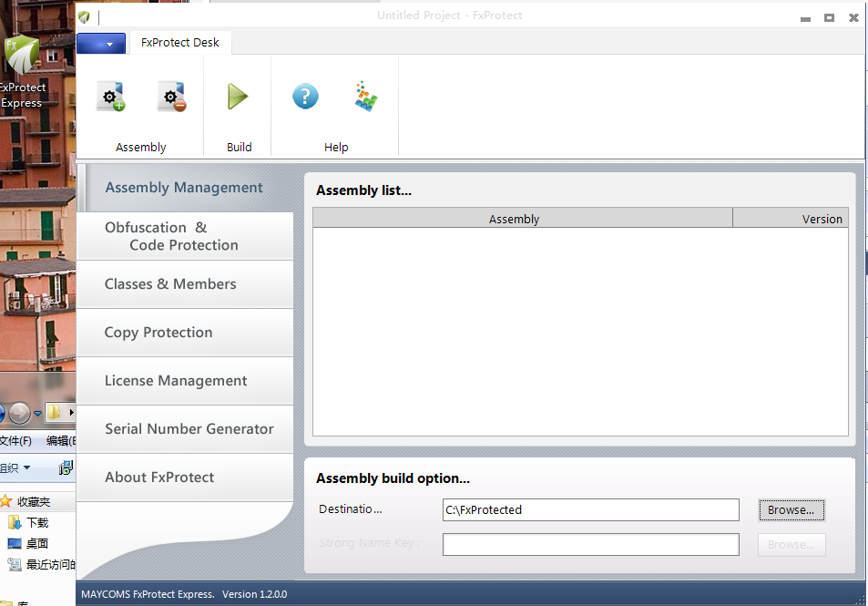This screenshot has height=606, width=868.
Task: Click the Assembly list heading
Action: tap(363, 190)
